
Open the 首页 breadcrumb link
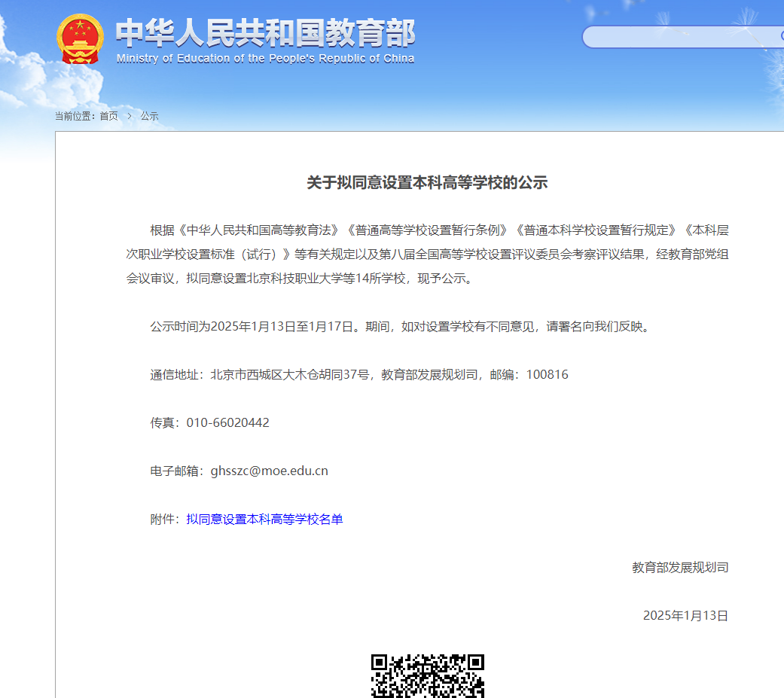point(109,116)
